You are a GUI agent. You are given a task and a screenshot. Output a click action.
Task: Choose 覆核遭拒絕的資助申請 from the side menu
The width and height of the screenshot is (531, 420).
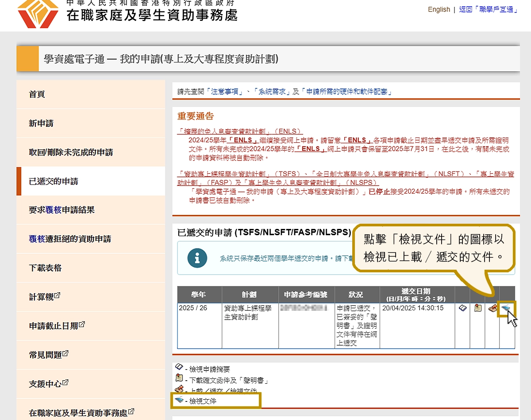(x=91, y=239)
